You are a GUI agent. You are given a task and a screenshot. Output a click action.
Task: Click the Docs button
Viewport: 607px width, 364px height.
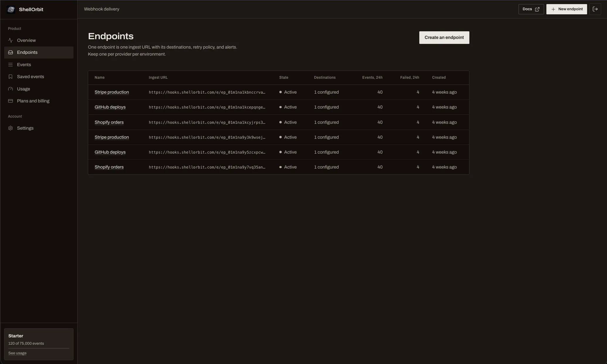point(531,9)
